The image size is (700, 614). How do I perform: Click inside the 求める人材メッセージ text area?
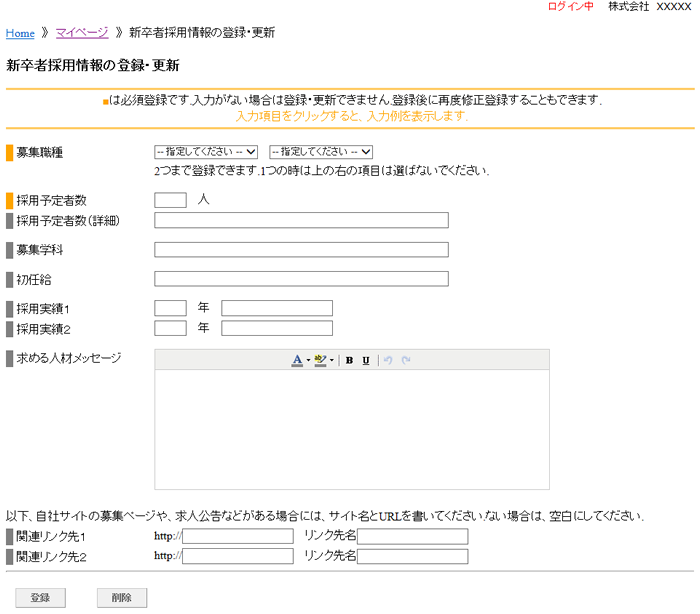352,429
